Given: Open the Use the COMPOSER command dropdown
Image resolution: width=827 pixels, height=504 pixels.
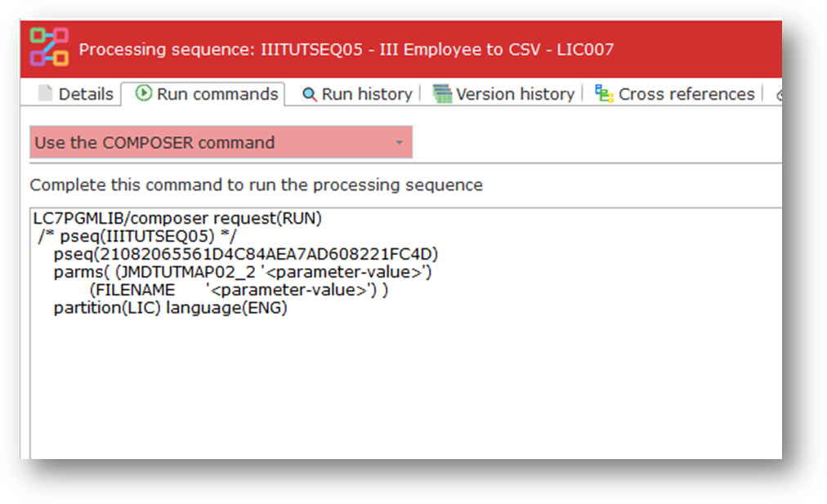Looking at the screenshot, I should pos(221,142).
